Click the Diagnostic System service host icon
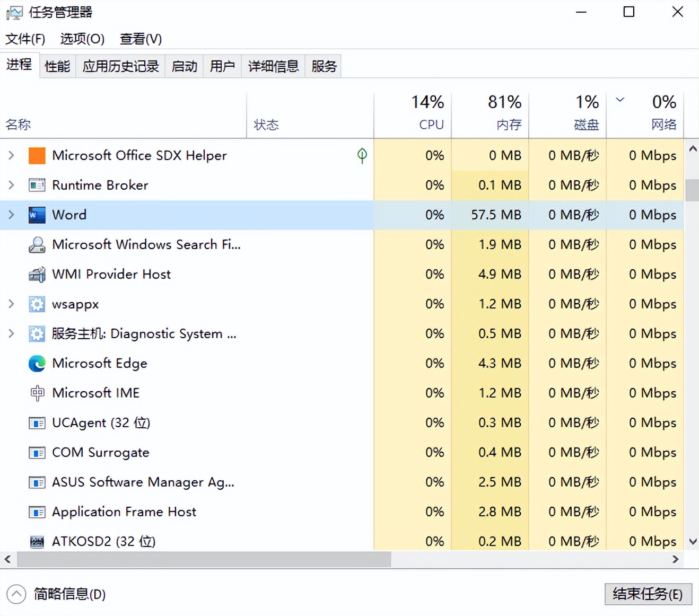The height and width of the screenshot is (616, 699). point(37,333)
